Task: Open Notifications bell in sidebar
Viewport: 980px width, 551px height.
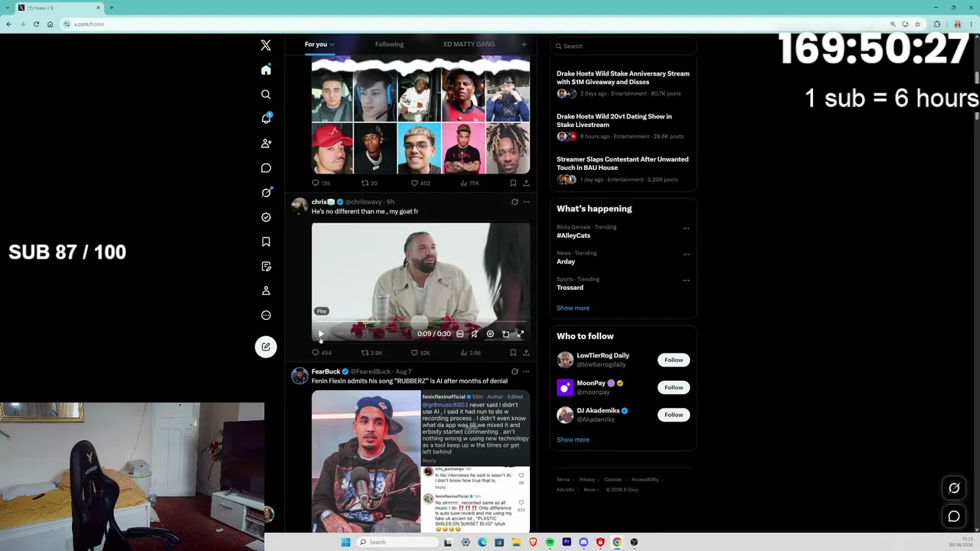Action: [266, 119]
